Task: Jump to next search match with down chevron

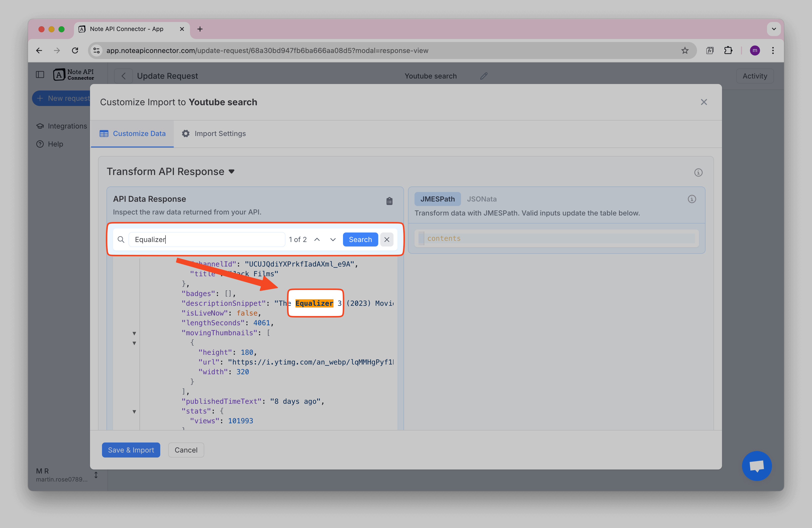Action: coord(333,239)
